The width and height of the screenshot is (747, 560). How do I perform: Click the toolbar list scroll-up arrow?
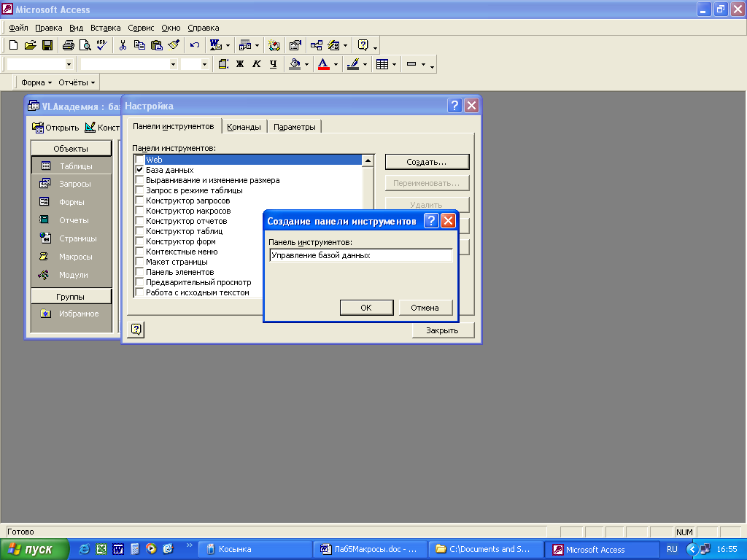(x=368, y=161)
